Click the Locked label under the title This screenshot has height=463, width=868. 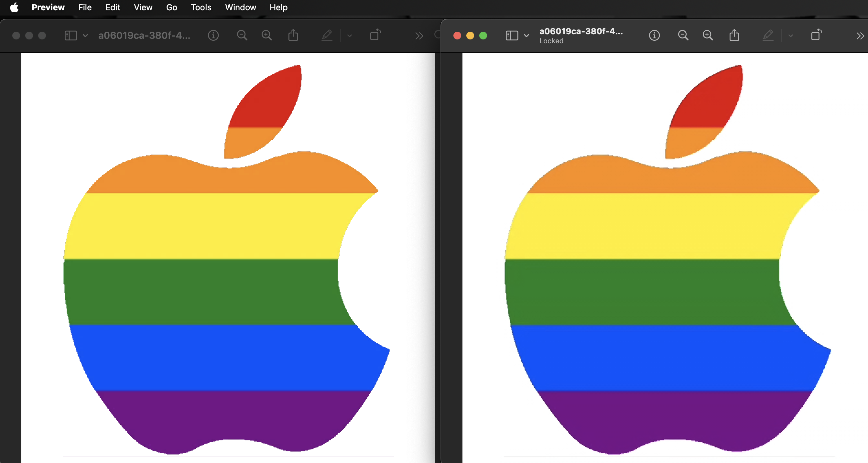(x=551, y=41)
